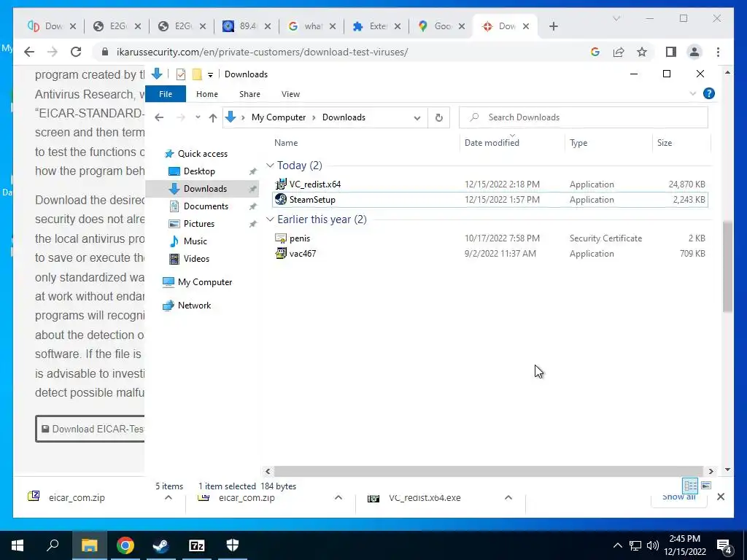Go back in File Explorer navigation
This screenshot has width=747, height=560.
click(159, 117)
